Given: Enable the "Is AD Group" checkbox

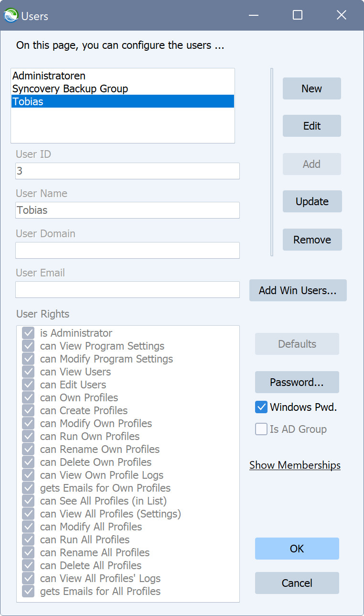Looking at the screenshot, I should tap(261, 429).
